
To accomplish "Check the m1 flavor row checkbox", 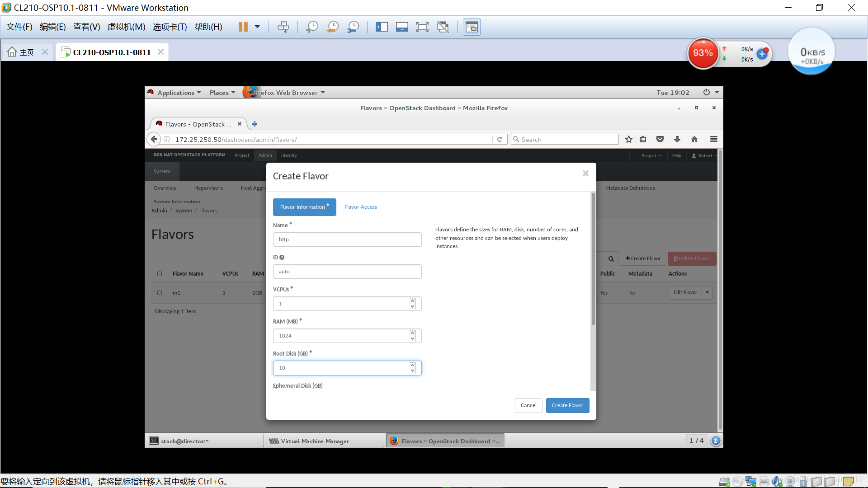I will 160,293.
